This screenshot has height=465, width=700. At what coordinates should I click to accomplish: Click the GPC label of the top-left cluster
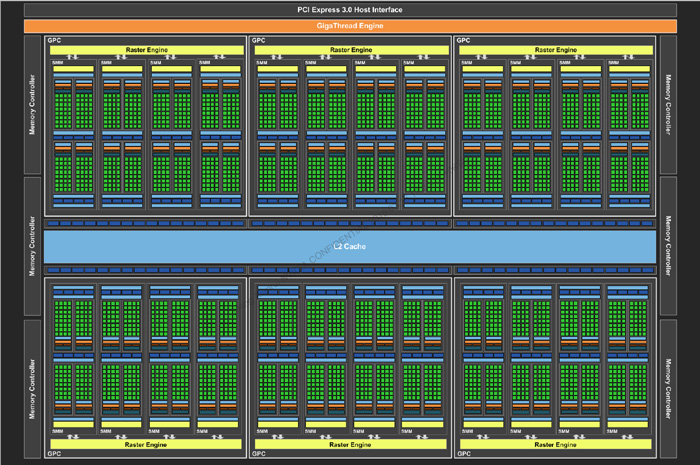pyautogui.click(x=53, y=41)
